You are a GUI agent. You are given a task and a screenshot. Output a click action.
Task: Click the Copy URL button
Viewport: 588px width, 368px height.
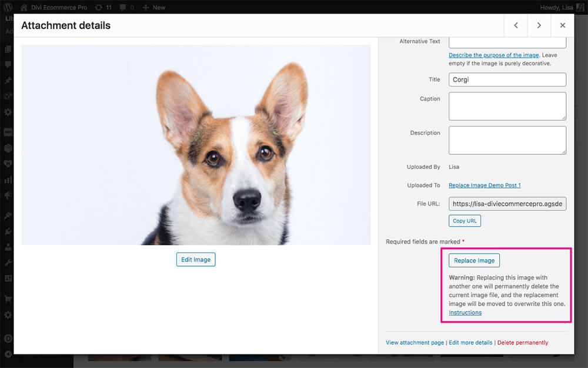coord(465,221)
